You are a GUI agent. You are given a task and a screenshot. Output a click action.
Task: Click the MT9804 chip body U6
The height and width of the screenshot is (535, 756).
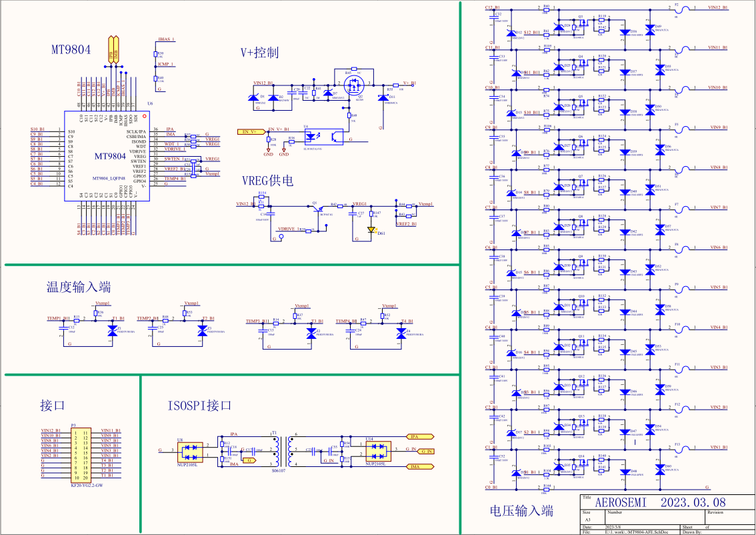click(108, 156)
